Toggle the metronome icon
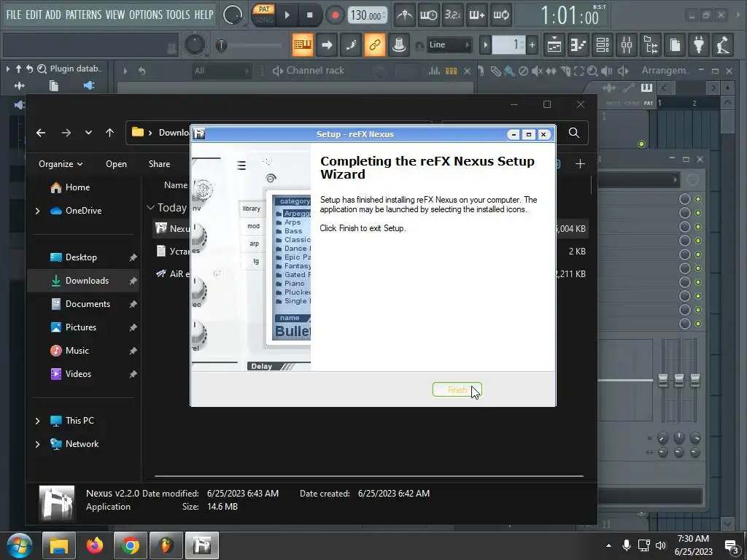The height and width of the screenshot is (560, 747). 404,15
